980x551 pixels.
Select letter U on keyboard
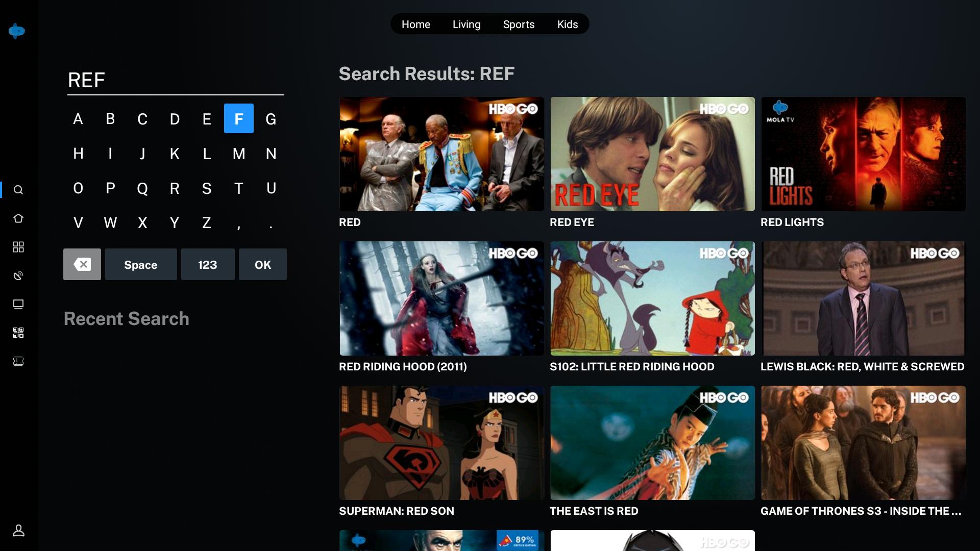click(271, 188)
